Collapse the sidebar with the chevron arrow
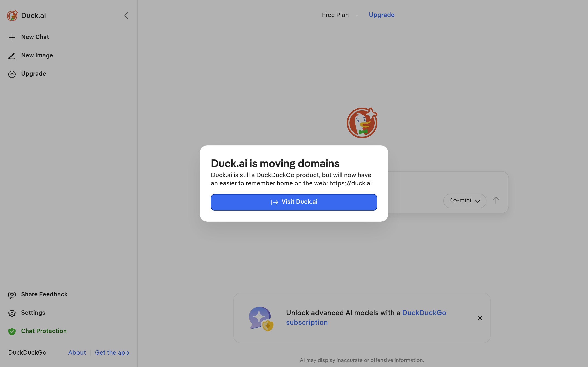The height and width of the screenshot is (367, 588). point(126,16)
